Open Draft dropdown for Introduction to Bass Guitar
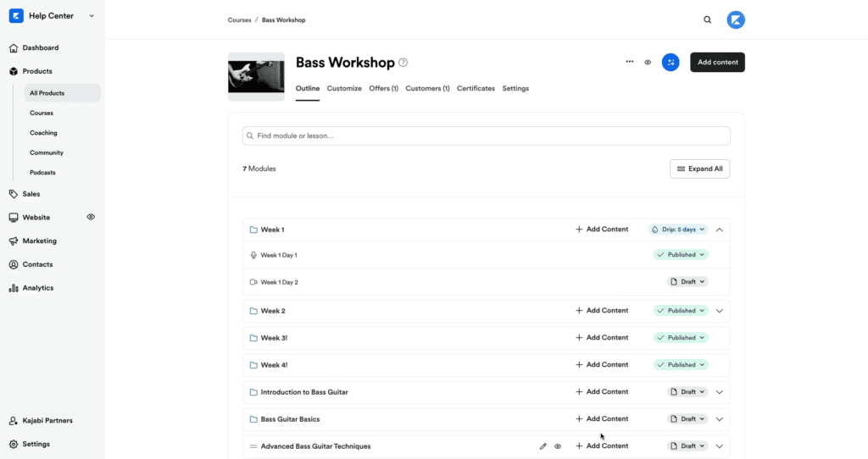 click(x=687, y=392)
